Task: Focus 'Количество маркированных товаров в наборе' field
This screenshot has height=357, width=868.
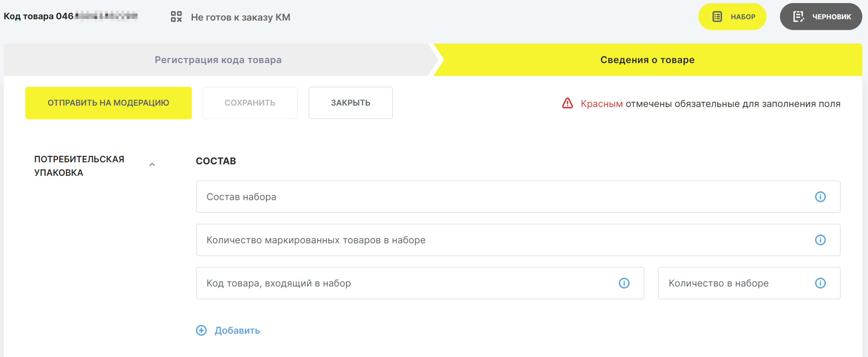Action: point(518,240)
